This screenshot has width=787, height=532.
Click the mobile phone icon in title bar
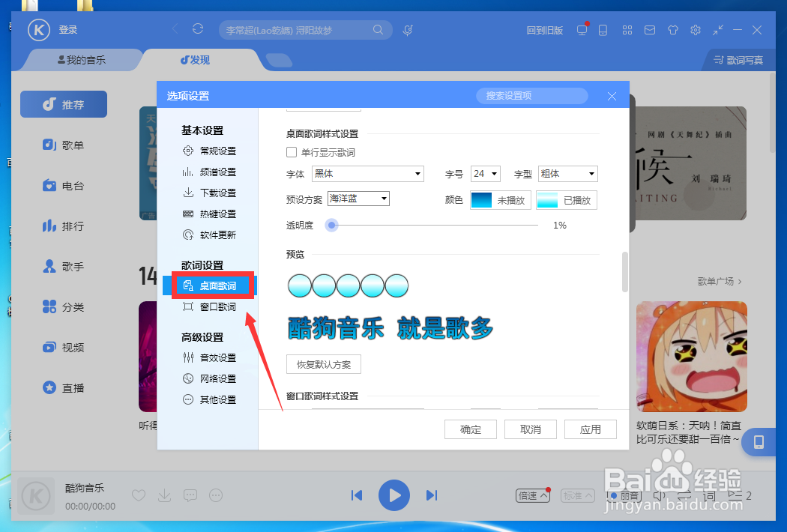click(x=603, y=30)
